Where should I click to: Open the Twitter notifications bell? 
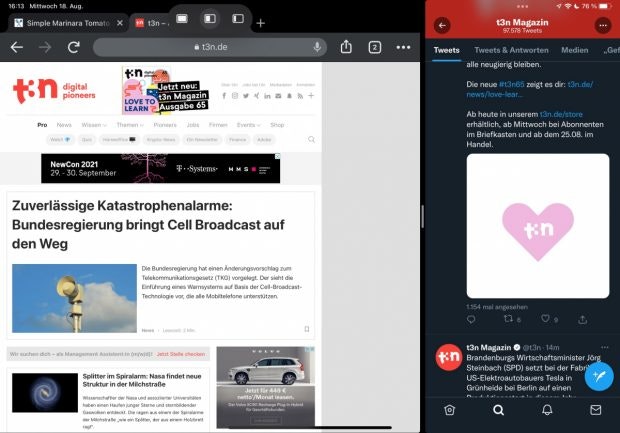[547, 410]
